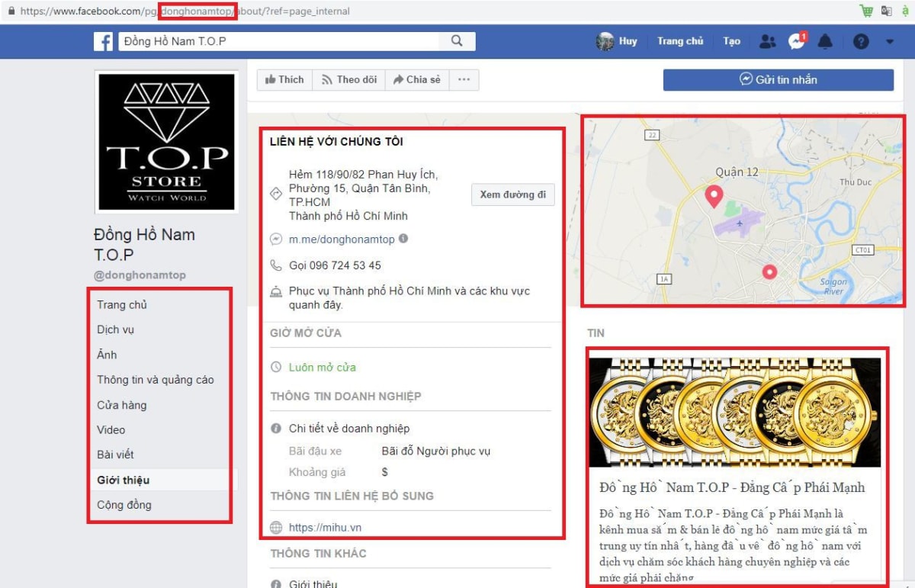Select the Giới thiệu sidebar tab
915x588 pixels.
pos(124,480)
